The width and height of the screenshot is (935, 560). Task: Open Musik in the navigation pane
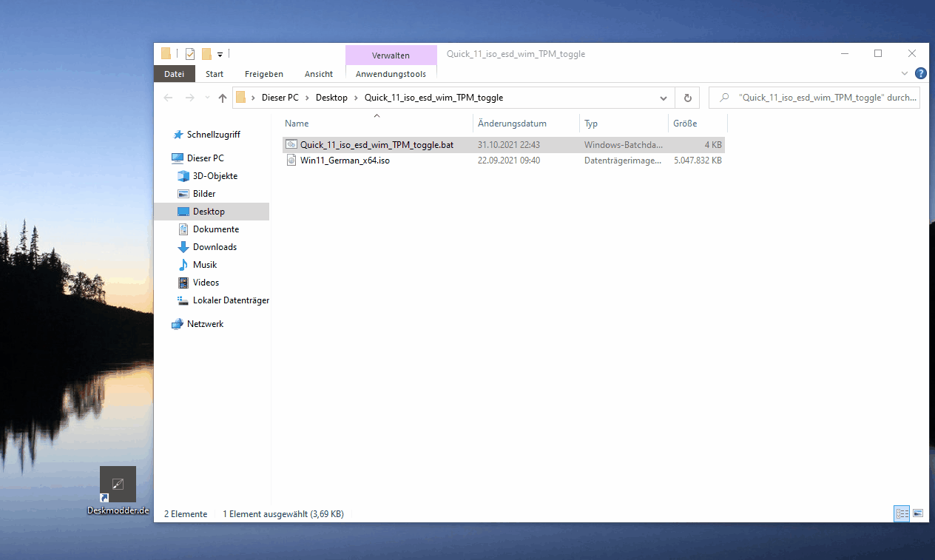[x=205, y=265]
